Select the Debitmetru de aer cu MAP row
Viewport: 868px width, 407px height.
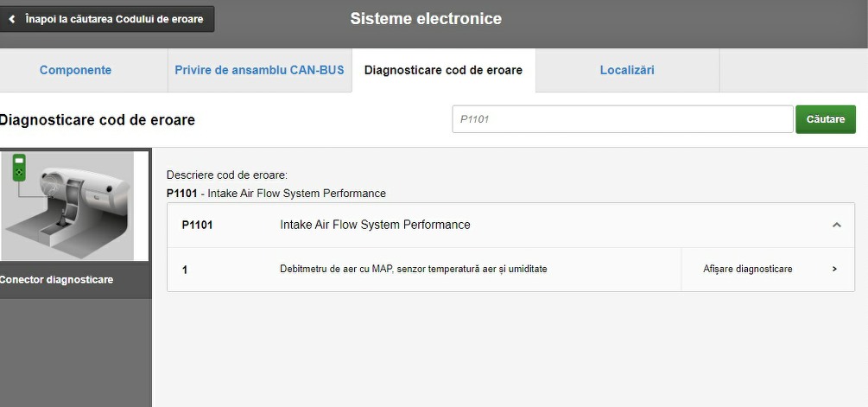click(x=413, y=269)
